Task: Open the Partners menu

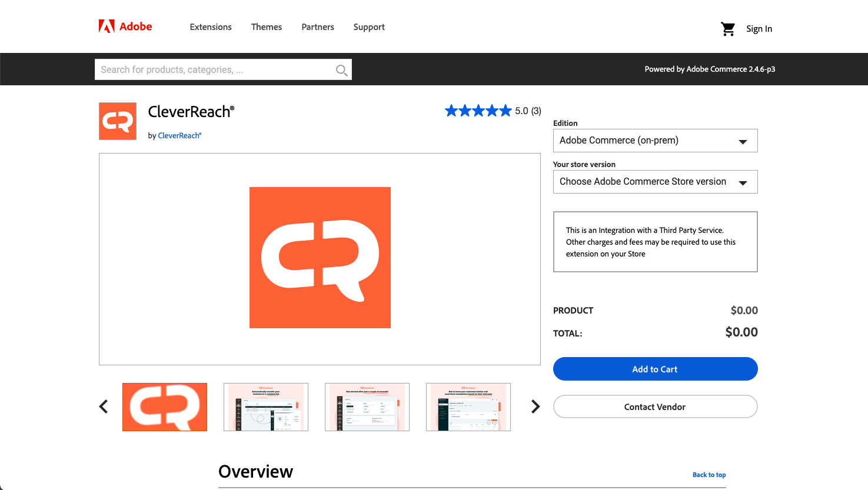Action: tap(318, 27)
